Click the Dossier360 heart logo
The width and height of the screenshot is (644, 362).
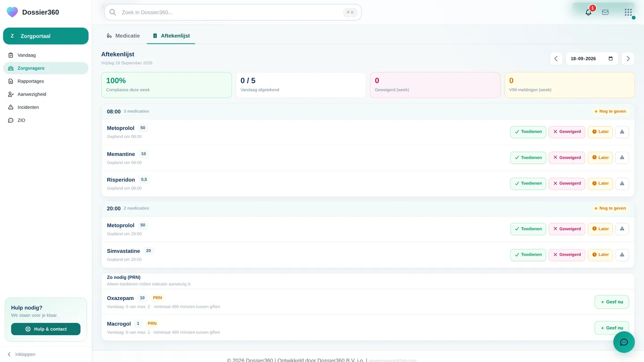coord(13,12)
